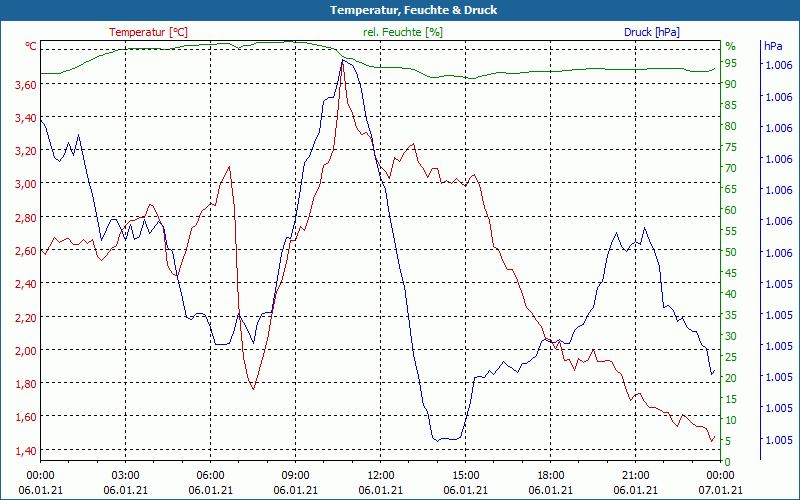Click the green '%' axis unit label
This screenshot has width=800, height=500.
tap(731, 46)
